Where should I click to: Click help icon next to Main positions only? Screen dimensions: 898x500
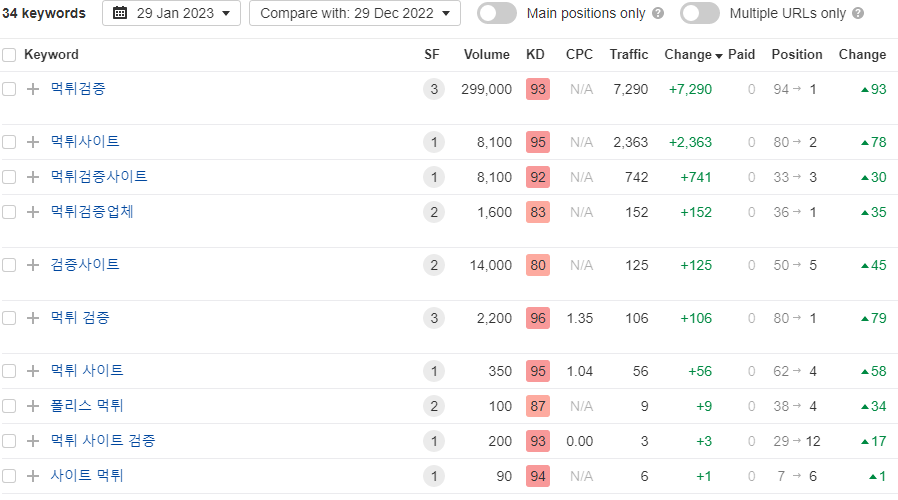pyautogui.click(x=657, y=14)
